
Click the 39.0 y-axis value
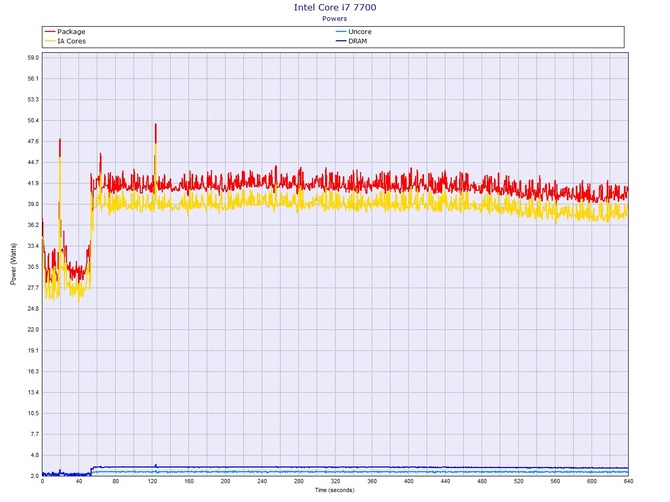click(33, 204)
